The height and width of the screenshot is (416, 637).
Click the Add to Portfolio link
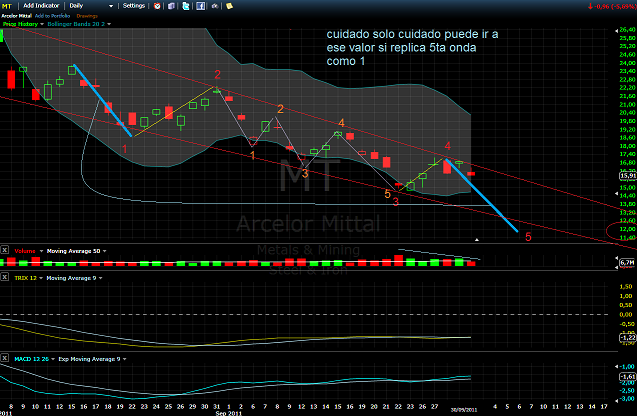pyautogui.click(x=52, y=16)
